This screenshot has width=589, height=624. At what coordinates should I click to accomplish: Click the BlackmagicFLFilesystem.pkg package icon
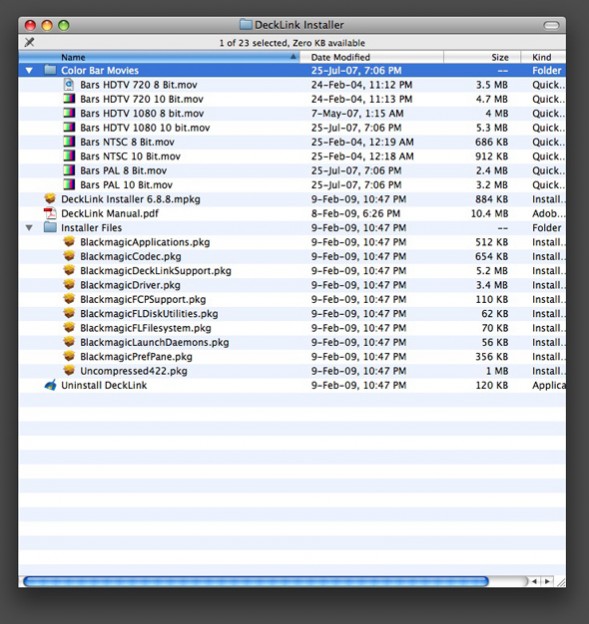click(x=69, y=328)
